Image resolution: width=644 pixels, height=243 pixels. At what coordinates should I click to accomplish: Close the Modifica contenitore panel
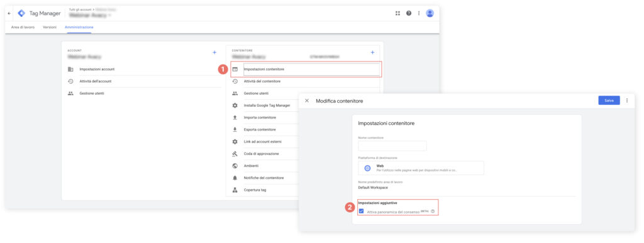pos(307,100)
